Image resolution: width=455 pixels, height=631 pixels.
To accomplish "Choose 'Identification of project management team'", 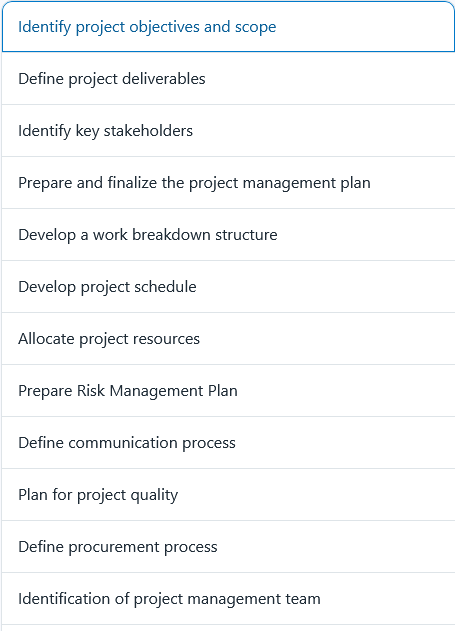I will pyautogui.click(x=228, y=598).
